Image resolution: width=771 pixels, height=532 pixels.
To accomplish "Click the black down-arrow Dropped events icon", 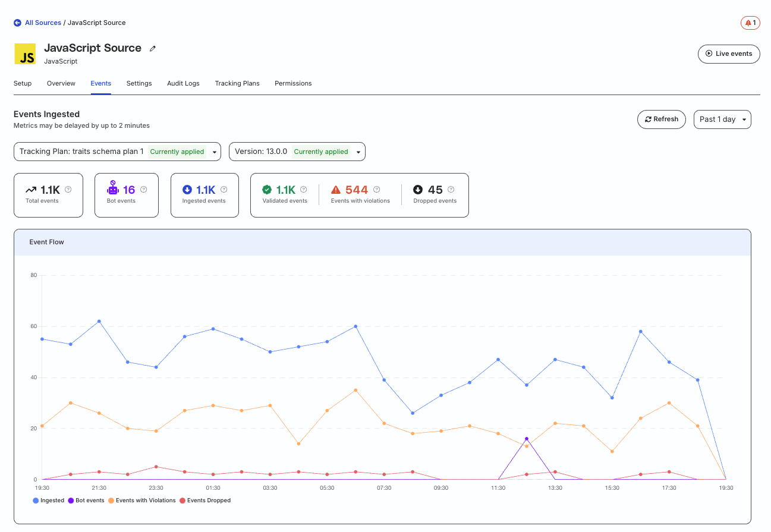I will point(418,190).
